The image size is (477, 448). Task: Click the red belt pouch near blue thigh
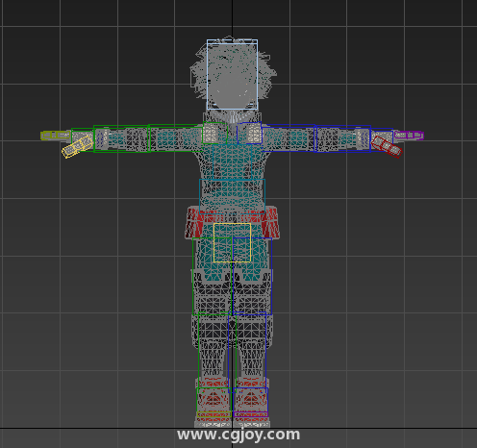[270, 223]
